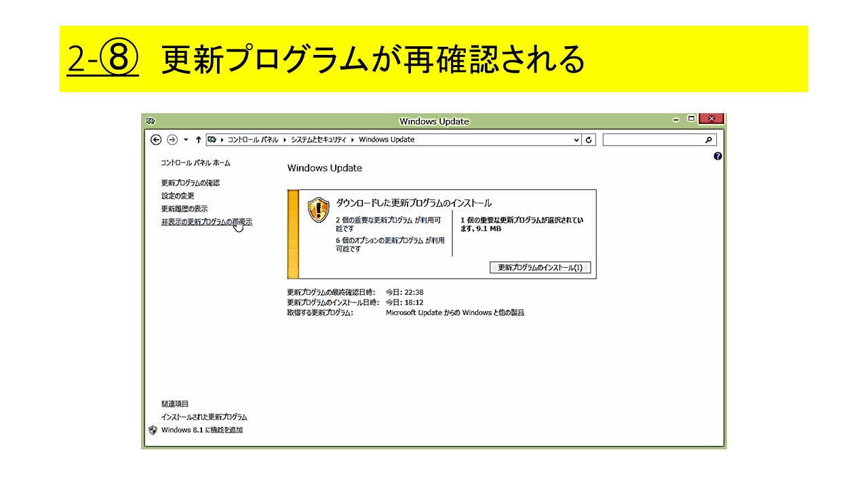Viewport: 868px width, 488px height.
Task: Select システムとセキュリティ in the breadcrumb
Action: pos(318,140)
